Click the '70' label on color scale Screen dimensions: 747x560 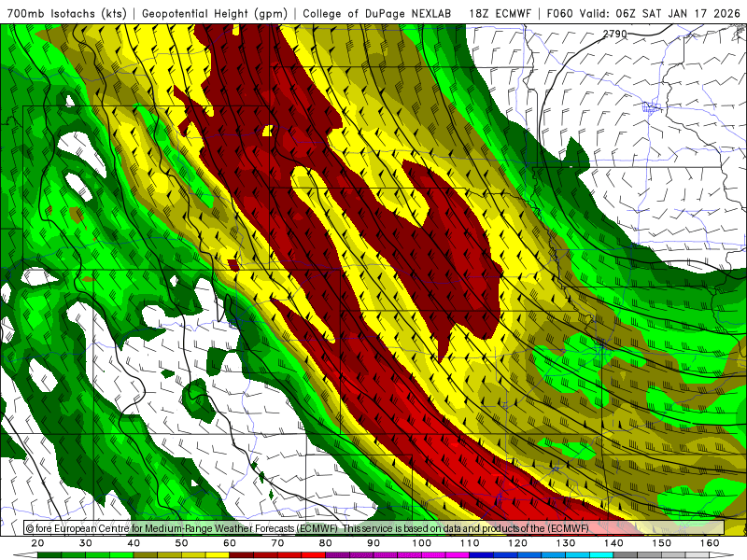[x=277, y=543]
